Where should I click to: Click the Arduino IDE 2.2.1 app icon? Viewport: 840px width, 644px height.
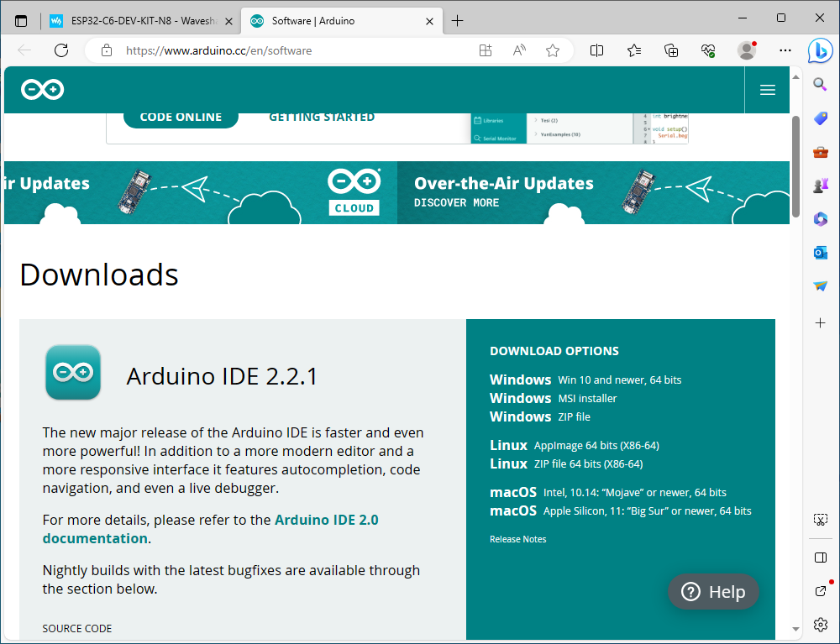click(73, 373)
